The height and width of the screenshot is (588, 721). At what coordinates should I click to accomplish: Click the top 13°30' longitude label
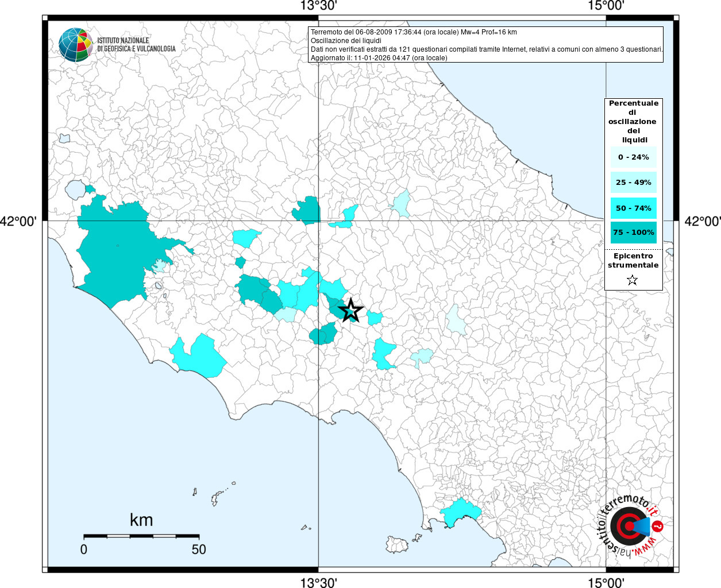click(x=318, y=6)
